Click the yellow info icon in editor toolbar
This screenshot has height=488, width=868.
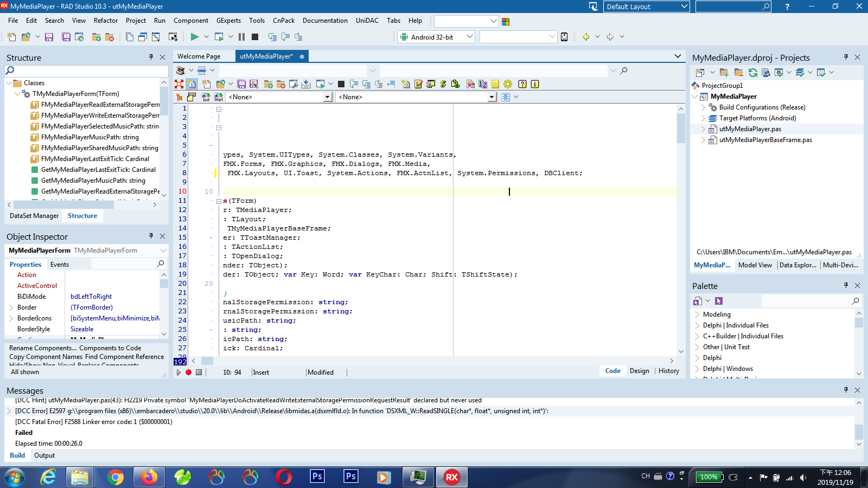point(535,84)
